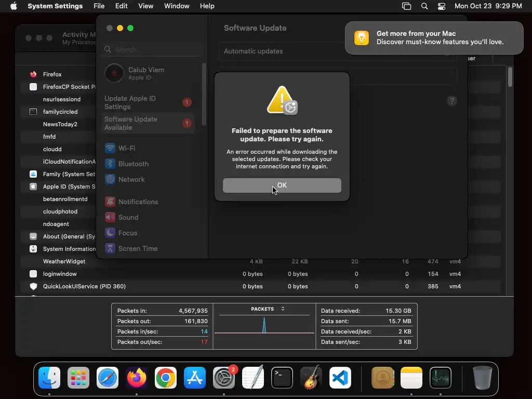The width and height of the screenshot is (532, 399).
Task: Select the Firefox process in Activity Monitor
Action: coord(52,74)
